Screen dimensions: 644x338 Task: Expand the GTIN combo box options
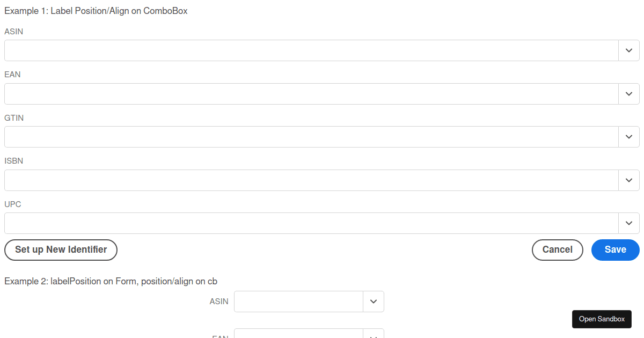pyautogui.click(x=629, y=137)
